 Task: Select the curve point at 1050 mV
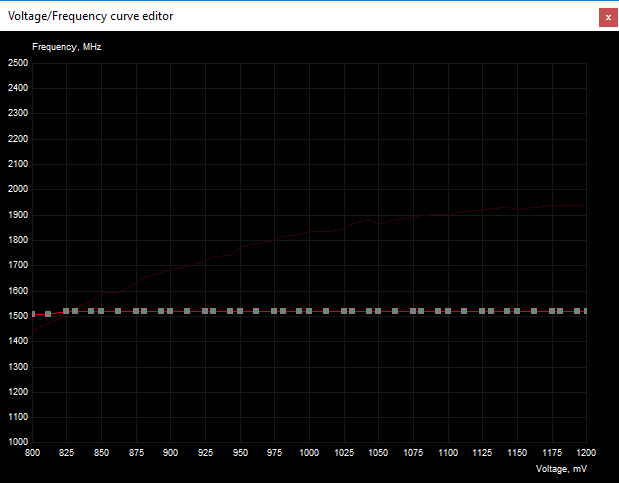378,311
